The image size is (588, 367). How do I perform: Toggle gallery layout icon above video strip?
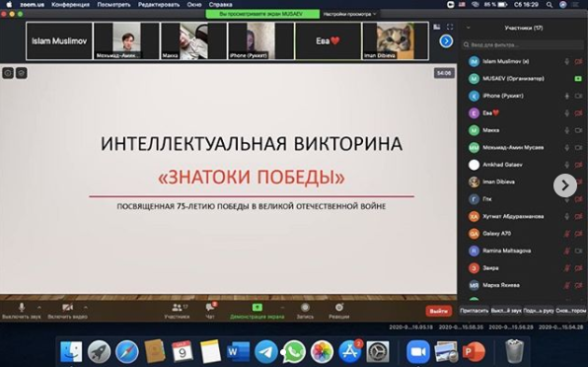pyautogui.click(x=437, y=27)
